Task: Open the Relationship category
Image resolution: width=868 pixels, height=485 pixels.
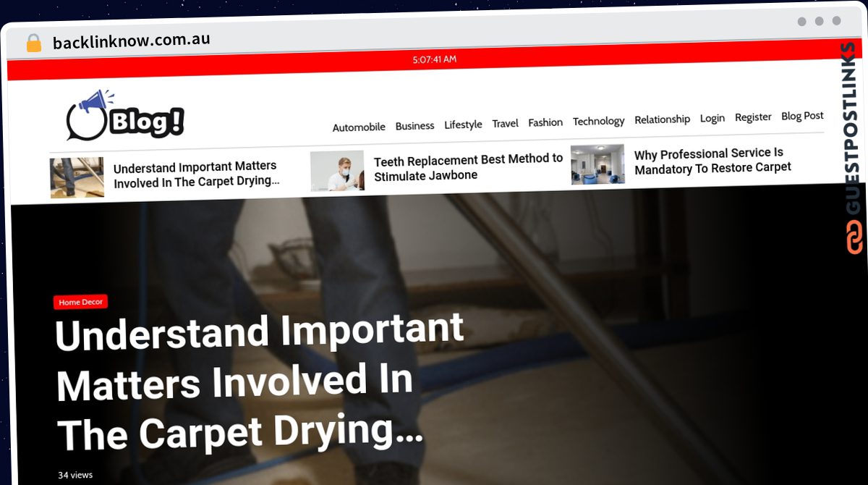Action: click(x=662, y=119)
